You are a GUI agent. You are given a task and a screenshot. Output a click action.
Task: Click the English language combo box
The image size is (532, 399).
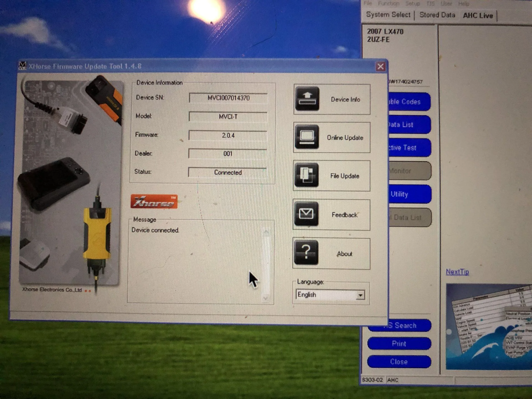pos(326,295)
